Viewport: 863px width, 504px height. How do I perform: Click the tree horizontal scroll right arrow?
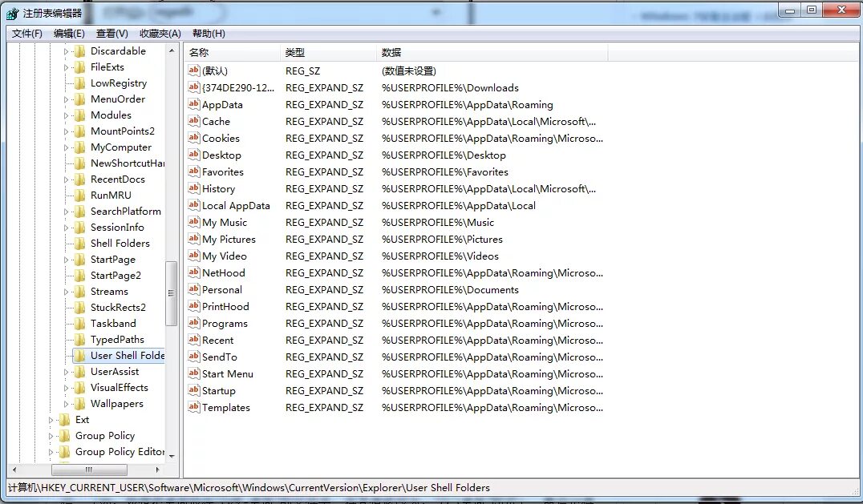point(158,470)
